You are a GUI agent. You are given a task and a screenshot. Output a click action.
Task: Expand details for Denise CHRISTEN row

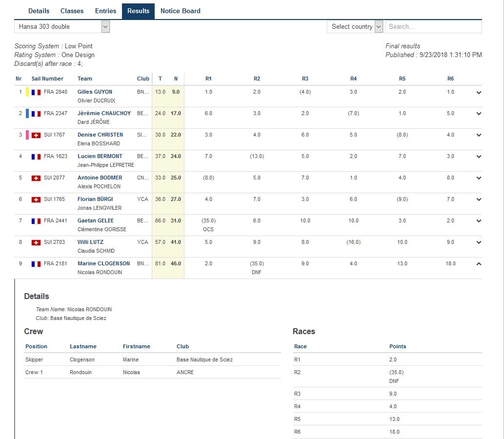(x=479, y=135)
